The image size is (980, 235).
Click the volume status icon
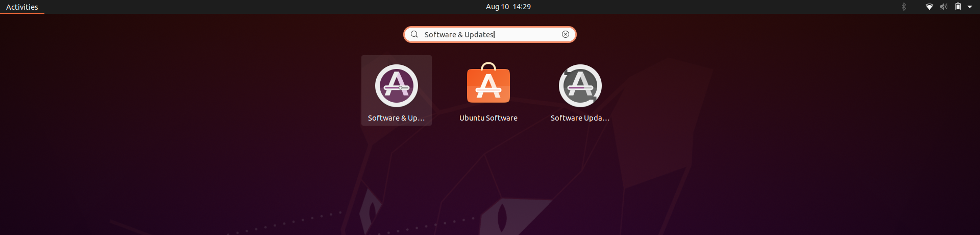pyautogui.click(x=944, y=7)
